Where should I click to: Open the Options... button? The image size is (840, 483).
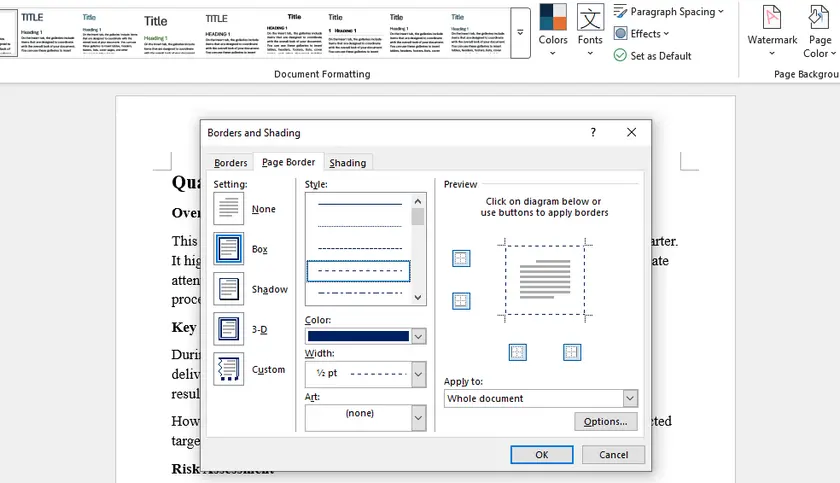(606, 422)
